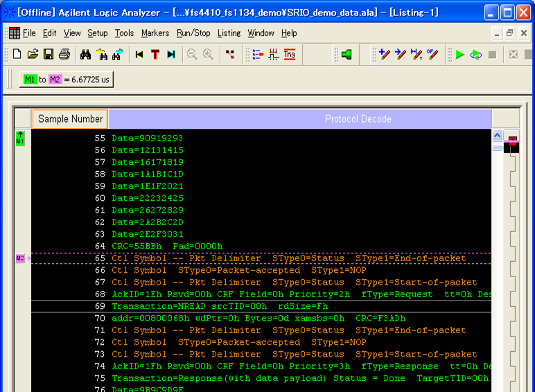Click the listing scrollbar up arrow
This screenshot has height=392, width=535.
coord(497,136)
